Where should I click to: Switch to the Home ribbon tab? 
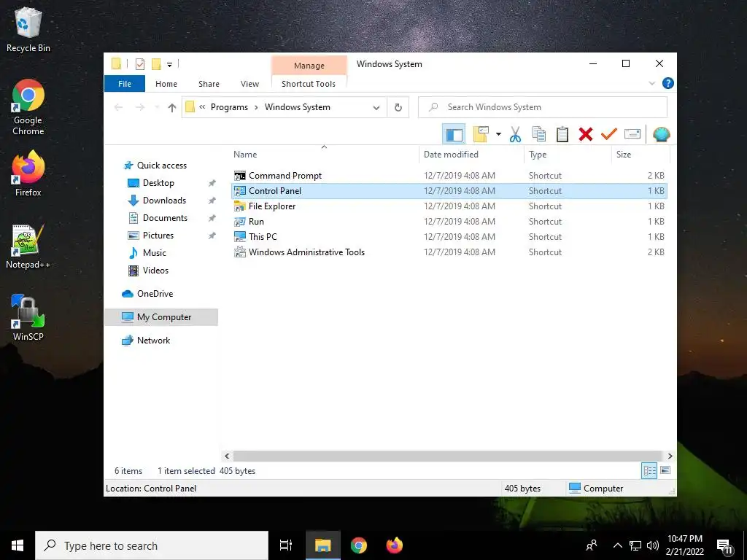click(x=166, y=84)
